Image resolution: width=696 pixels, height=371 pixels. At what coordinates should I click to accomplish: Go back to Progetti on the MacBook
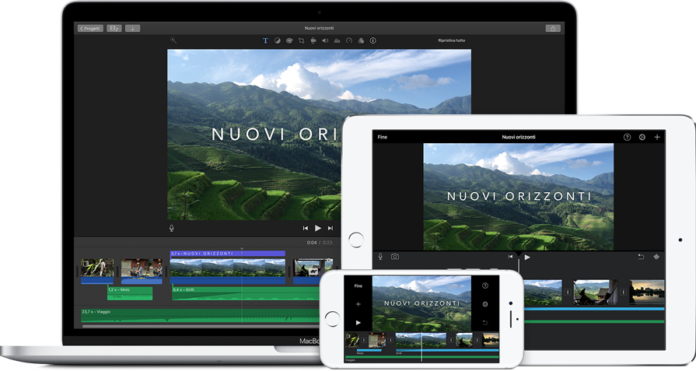coord(91,28)
